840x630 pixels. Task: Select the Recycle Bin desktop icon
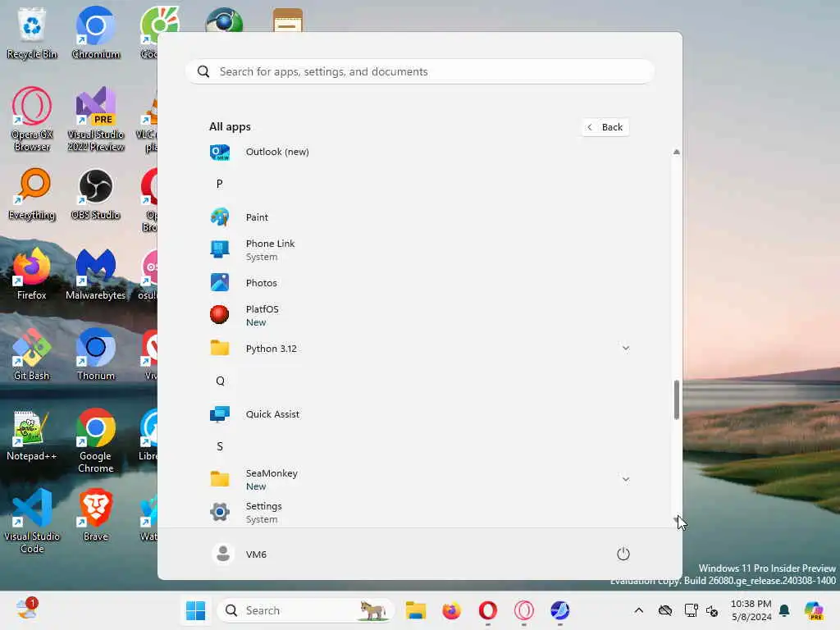[32, 32]
